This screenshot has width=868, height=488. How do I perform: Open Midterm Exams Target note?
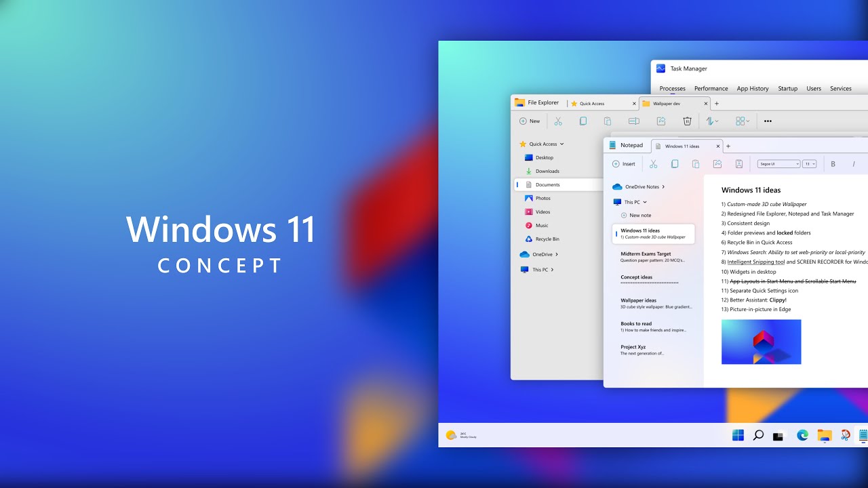pyautogui.click(x=653, y=257)
